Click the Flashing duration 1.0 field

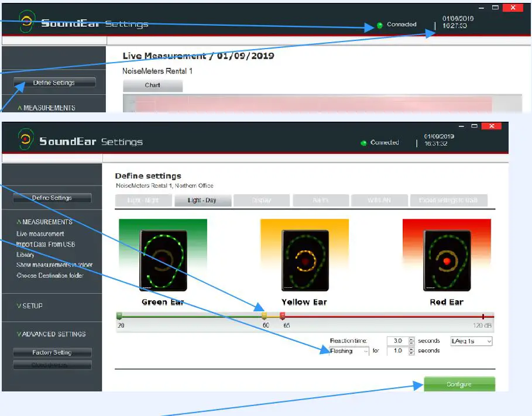(397, 351)
